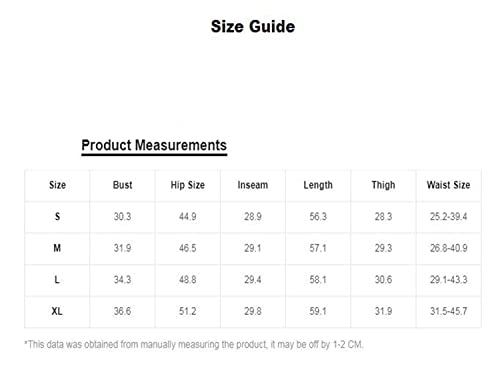
Task: Click the L size row label
Action: click(x=57, y=280)
